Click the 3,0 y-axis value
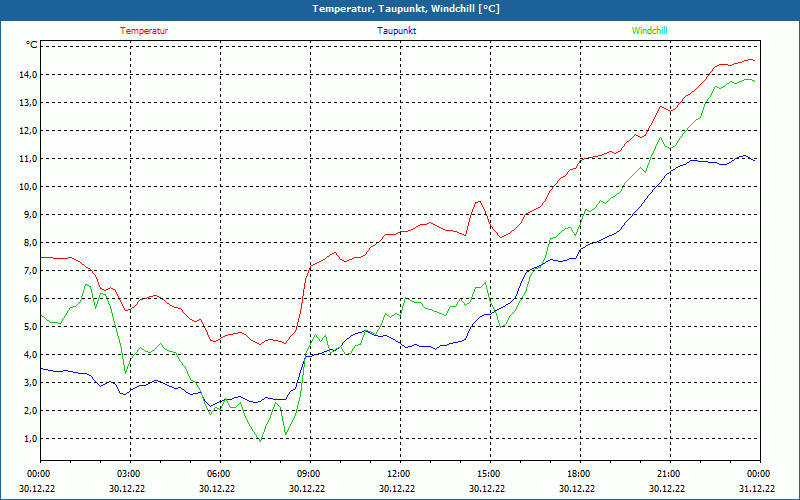Image resolution: width=800 pixels, height=500 pixels. tap(31, 383)
